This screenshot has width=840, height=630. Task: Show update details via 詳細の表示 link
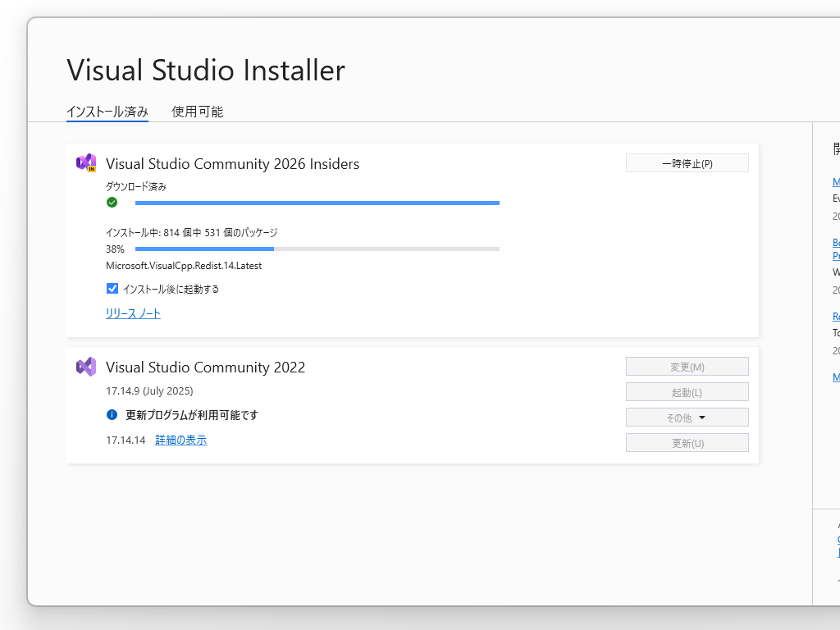(180, 440)
